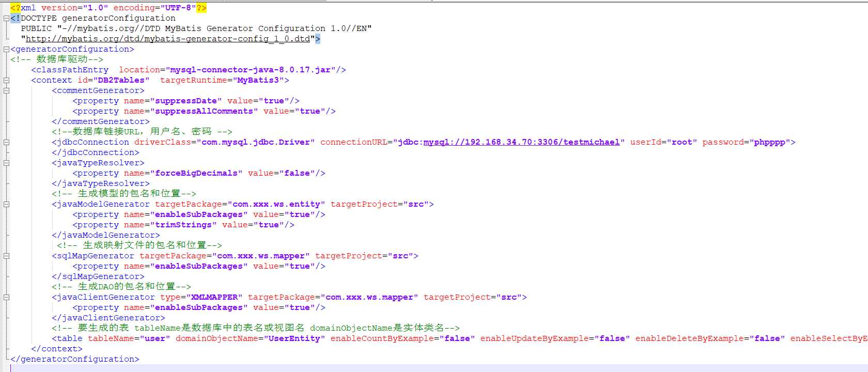Collapse the generatorConfiguration root fold marker
Screen dimensions: 868x372
pos(6,49)
